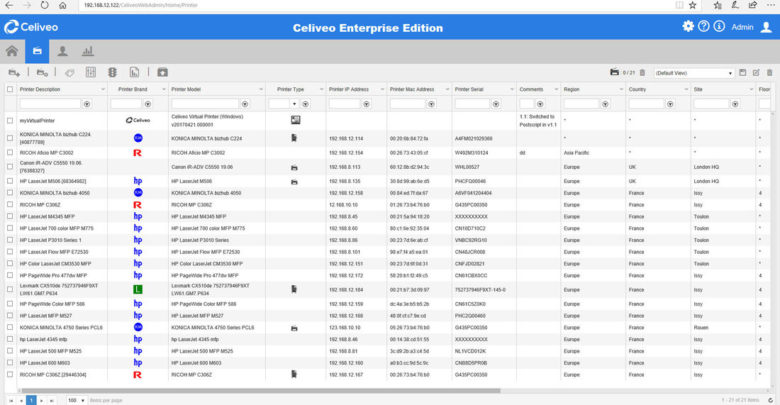Check the RICOH Aficio MP C3002 row checkbox
Image resolution: width=780 pixels, height=405 pixels.
click(10, 153)
